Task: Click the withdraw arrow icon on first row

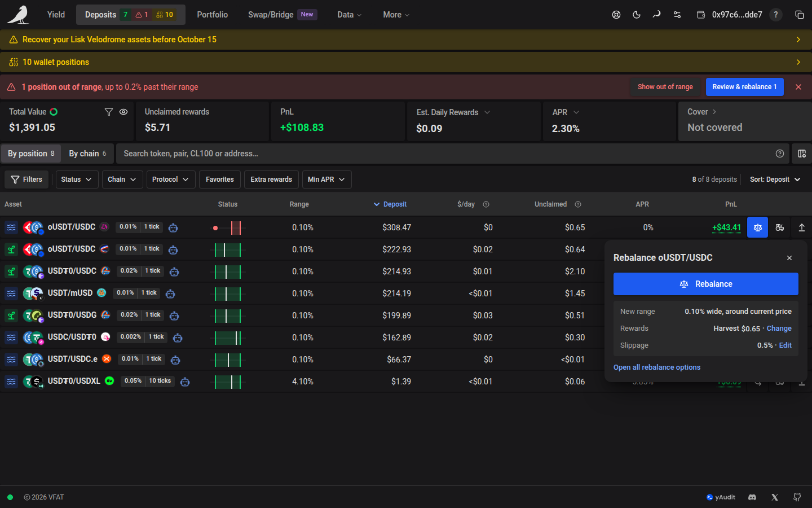Action: [x=801, y=227]
